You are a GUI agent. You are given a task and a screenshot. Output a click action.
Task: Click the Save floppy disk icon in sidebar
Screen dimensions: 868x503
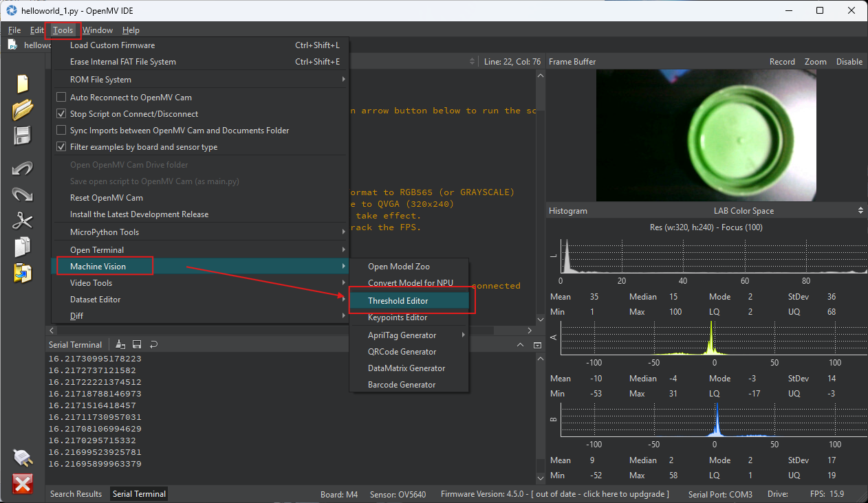tap(23, 135)
